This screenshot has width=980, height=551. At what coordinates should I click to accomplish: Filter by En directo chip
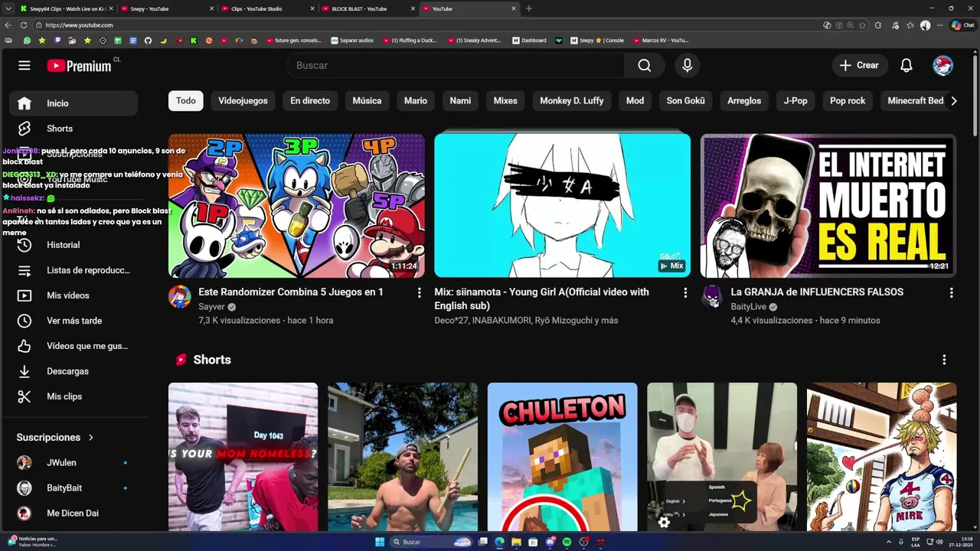tap(310, 101)
